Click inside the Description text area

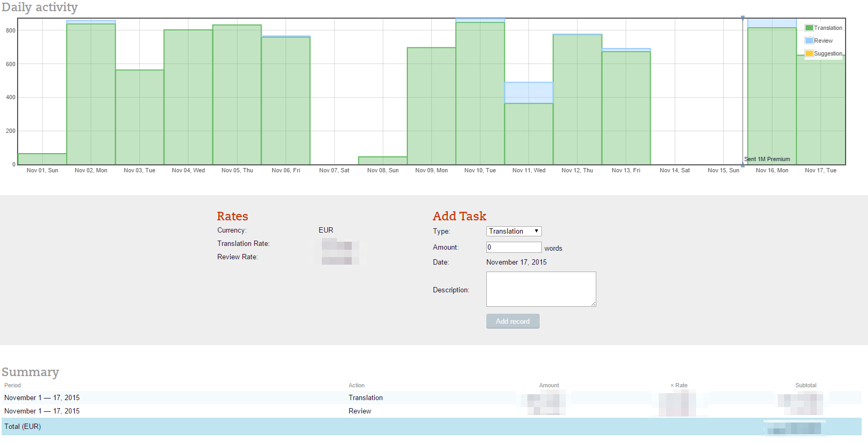[x=540, y=289]
